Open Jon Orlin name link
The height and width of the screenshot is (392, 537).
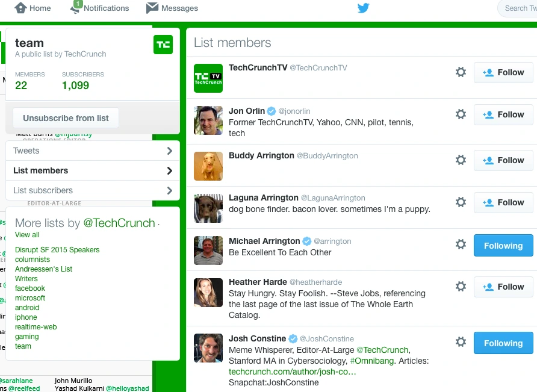point(247,111)
